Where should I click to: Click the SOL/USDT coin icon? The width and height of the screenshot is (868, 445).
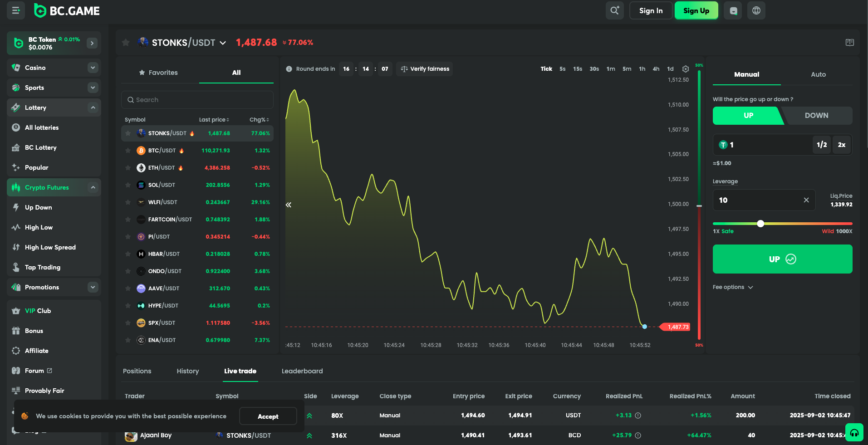point(141,185)
